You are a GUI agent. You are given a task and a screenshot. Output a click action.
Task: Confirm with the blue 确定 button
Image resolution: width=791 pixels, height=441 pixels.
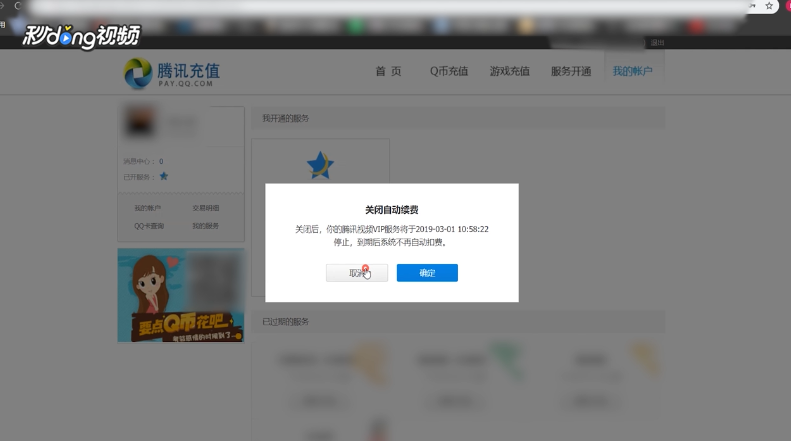click(427, 273)
